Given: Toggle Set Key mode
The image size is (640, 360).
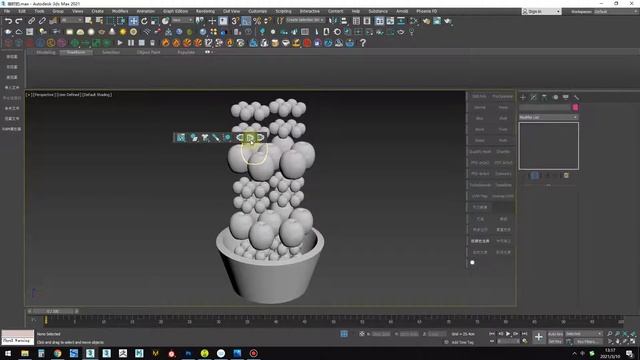Looking at the screenshot, I should point(556,341).
